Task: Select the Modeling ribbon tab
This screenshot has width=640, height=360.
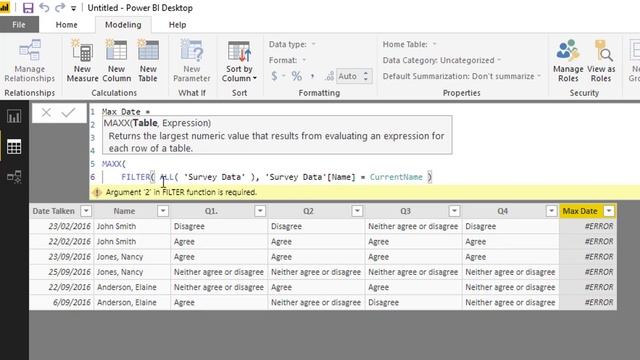Action: (x=123, y=24)
